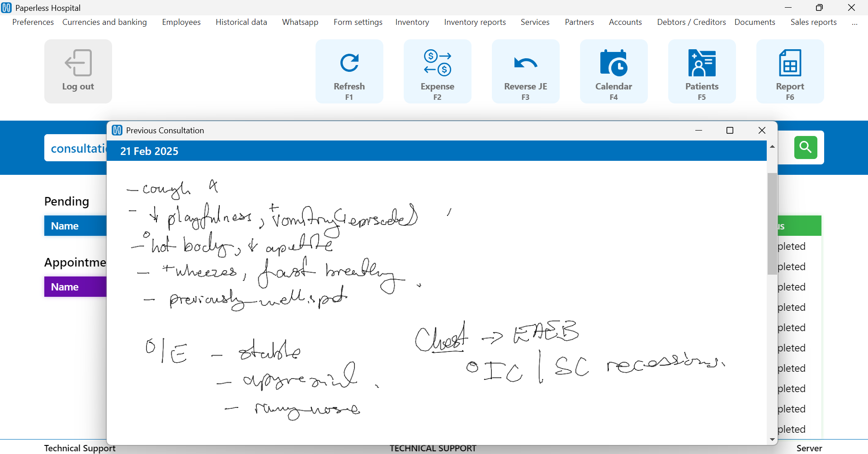Screen dimensions: 868x454
Task: Open the Form settings menu
Action: 358,22
